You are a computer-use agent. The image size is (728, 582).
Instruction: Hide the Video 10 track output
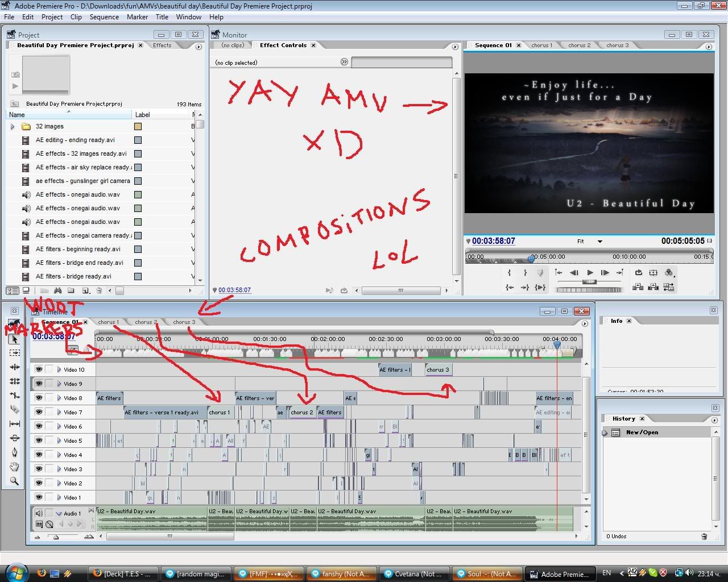click(x=39, y=369)
